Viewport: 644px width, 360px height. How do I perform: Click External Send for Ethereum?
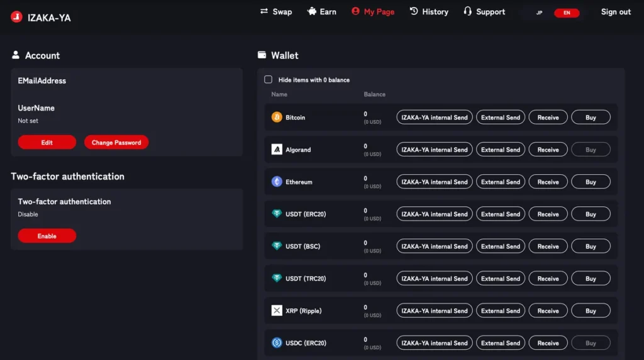point(500,182)
